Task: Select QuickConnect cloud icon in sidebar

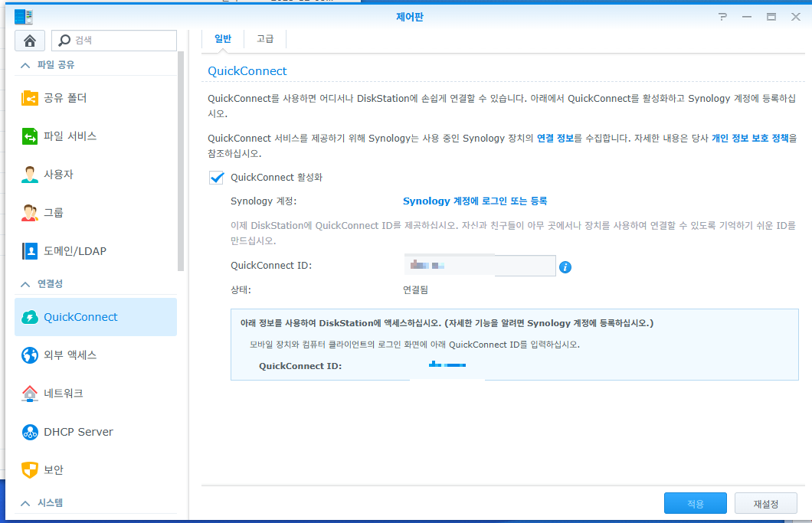Action: coord(30,317)
